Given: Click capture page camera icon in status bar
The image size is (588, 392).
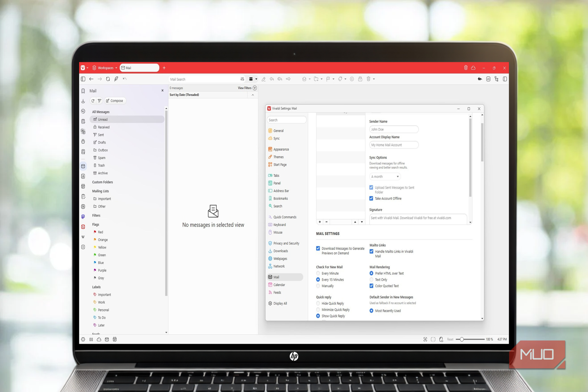Looking at the screenshot, I should pyautogui.click(x=425, y=339).
